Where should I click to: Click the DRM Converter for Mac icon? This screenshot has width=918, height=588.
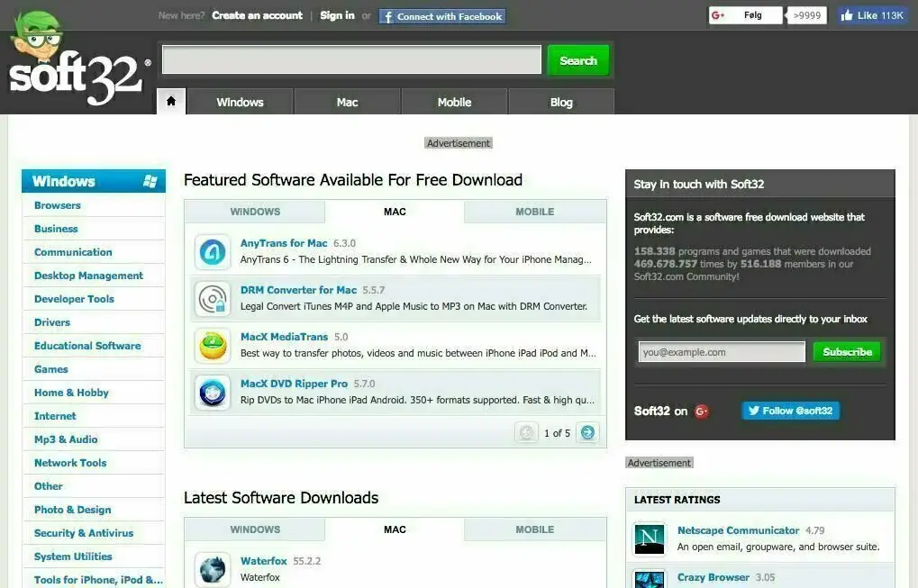(213, 299)
